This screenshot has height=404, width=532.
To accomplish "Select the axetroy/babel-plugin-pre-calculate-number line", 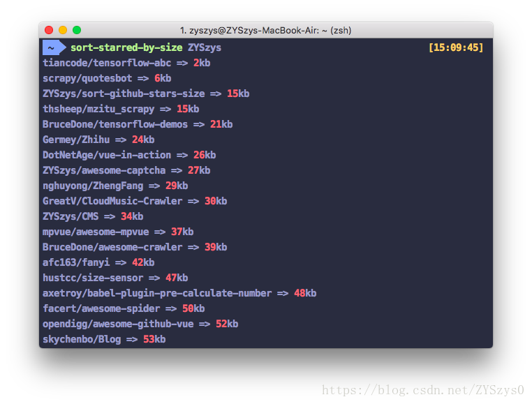I will coord(179,293).
